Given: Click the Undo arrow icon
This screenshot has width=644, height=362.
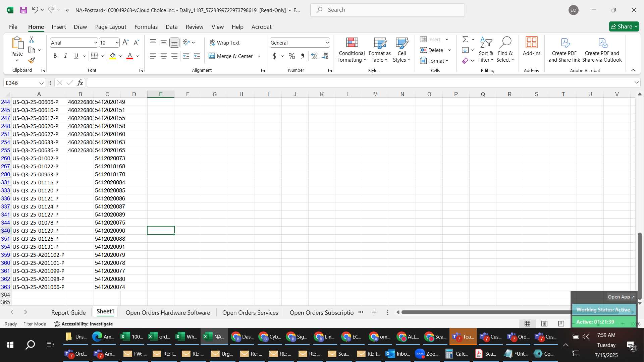Looking at the screenshot, I should [x=35, y=10].
